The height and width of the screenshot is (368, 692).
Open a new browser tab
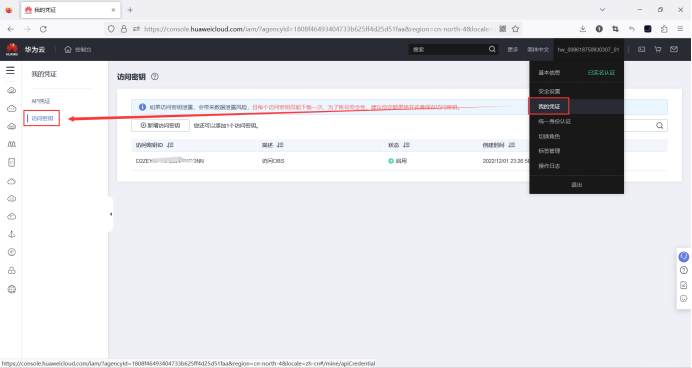130,10
